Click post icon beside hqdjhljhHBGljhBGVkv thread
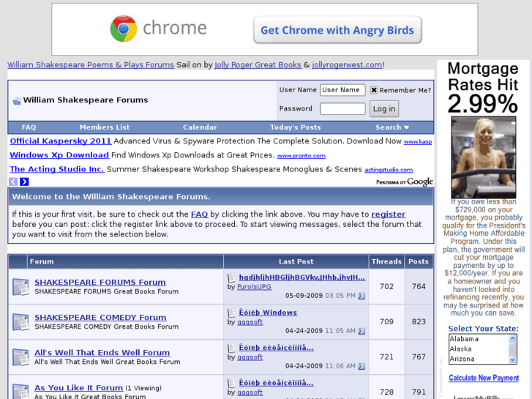Image resolution: width=532 pixels, height=399 pixels. point(231,277)
